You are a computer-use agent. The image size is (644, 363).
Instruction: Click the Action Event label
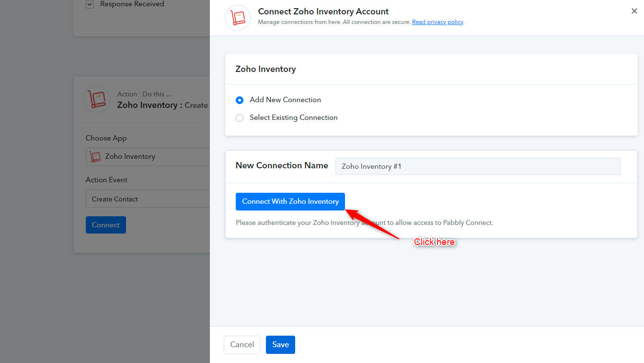pyautogui.click(x=106, y=180)
